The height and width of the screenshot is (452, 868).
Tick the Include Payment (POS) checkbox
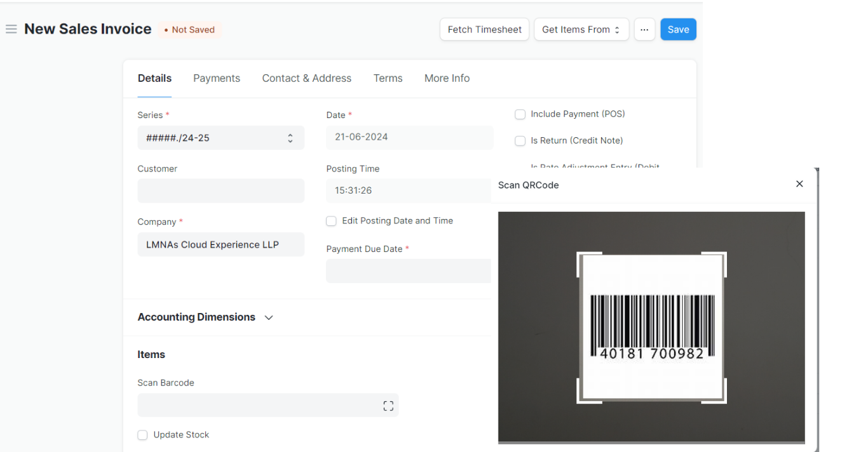(x=520, y=114)
